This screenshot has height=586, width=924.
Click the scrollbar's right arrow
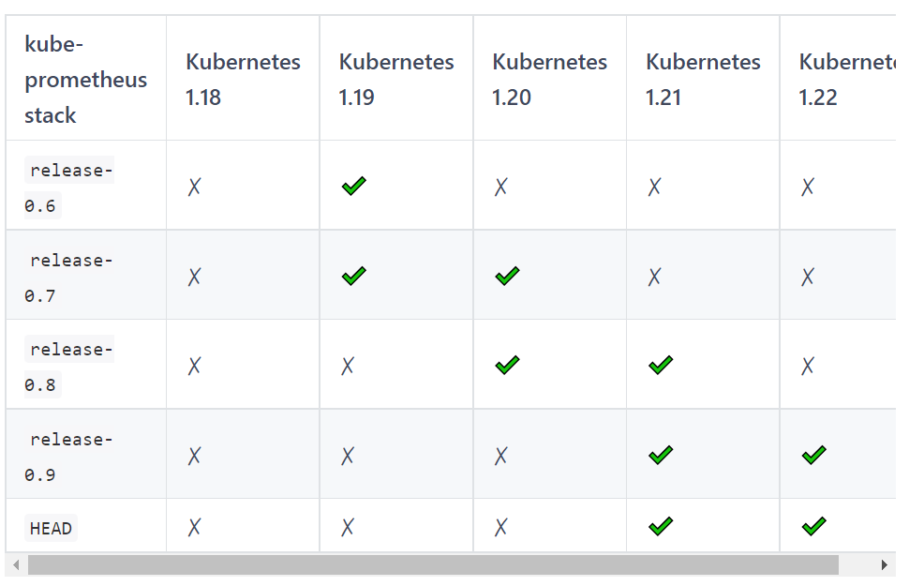point(884,564)
